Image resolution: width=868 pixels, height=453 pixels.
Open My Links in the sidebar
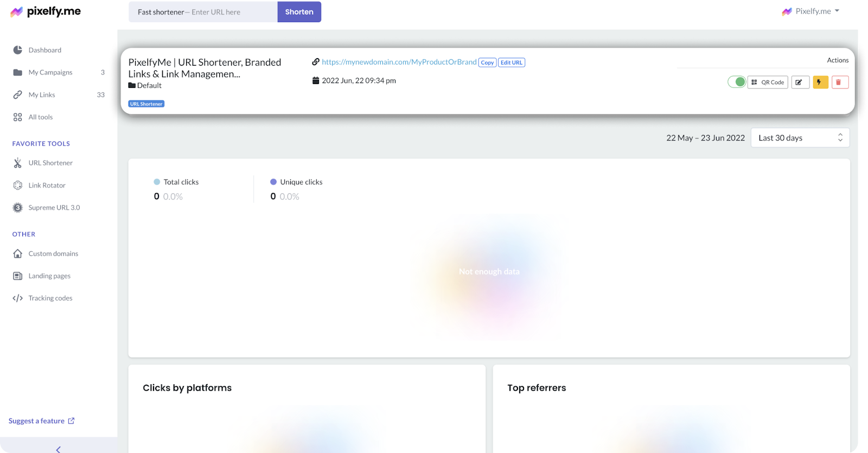pos(42,94)
